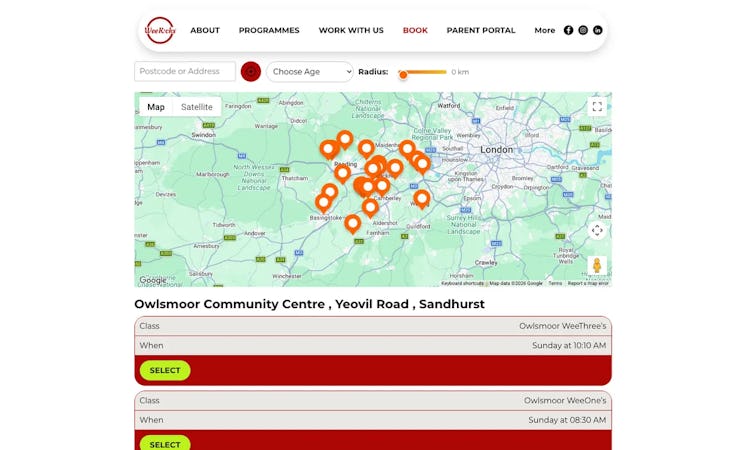Open the PARENT PORTAL link

481,30
